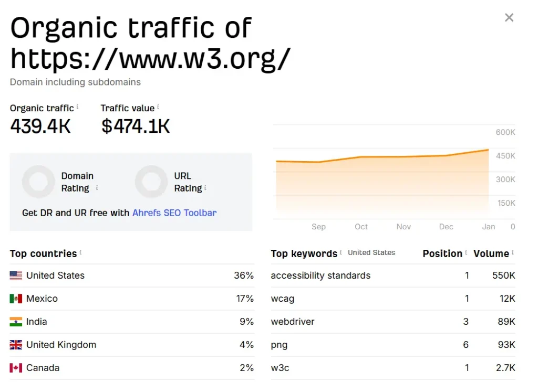The image size is (538, 392).
Task: Close the organic traffic popup
Action: point(509,18)
